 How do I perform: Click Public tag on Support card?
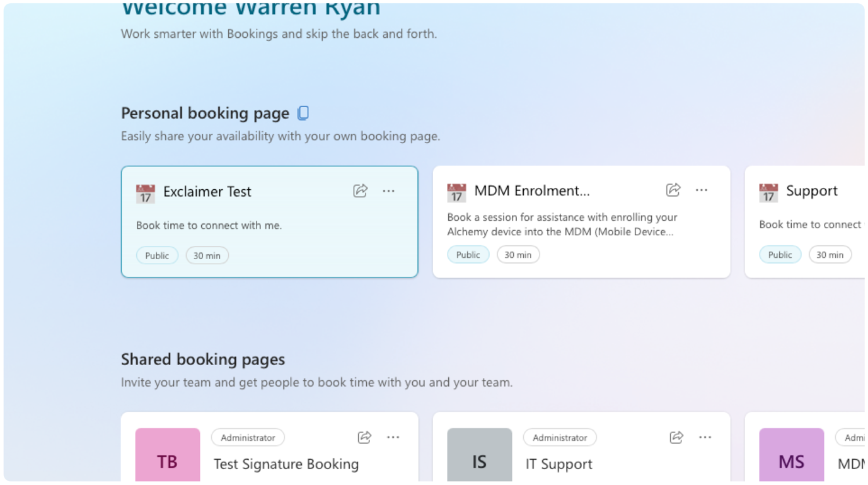pos(780,255)
